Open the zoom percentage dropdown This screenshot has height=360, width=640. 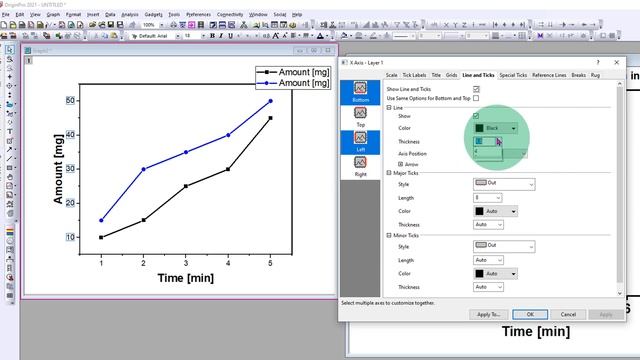162,25
